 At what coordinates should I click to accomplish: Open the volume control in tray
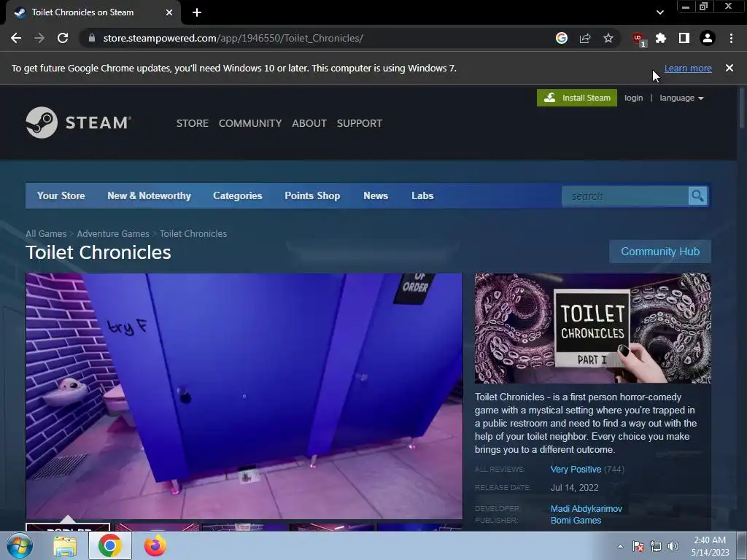(673, 546)
